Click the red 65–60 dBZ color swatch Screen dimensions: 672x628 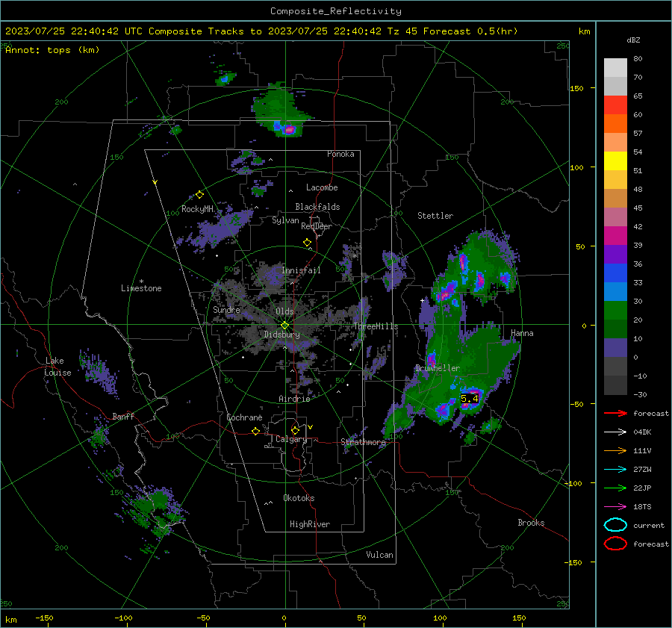coord(615,105)
